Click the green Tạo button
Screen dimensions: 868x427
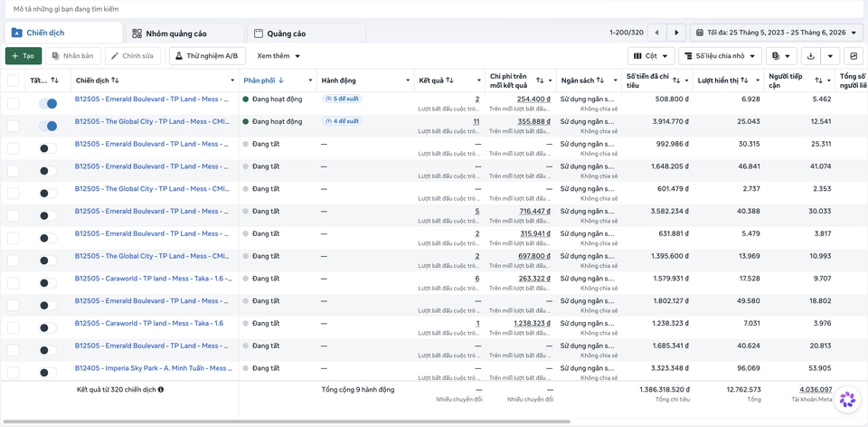[24, 56]
